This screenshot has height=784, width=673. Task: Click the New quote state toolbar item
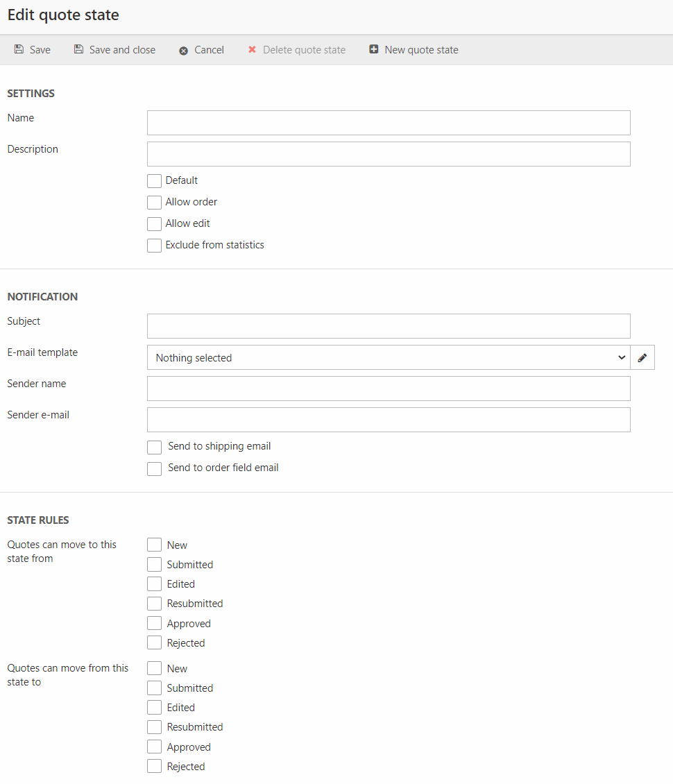click(421, 50)
